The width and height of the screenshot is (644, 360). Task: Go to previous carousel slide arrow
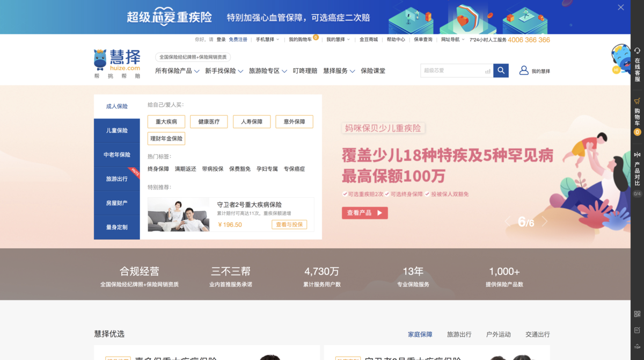click(x=508, y=221)
